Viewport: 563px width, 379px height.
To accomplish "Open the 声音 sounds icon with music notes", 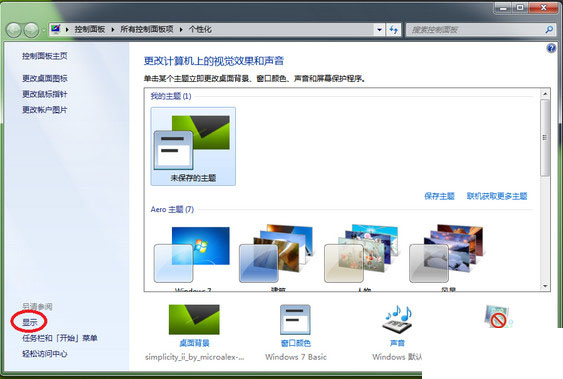I will tap(398, 319).
